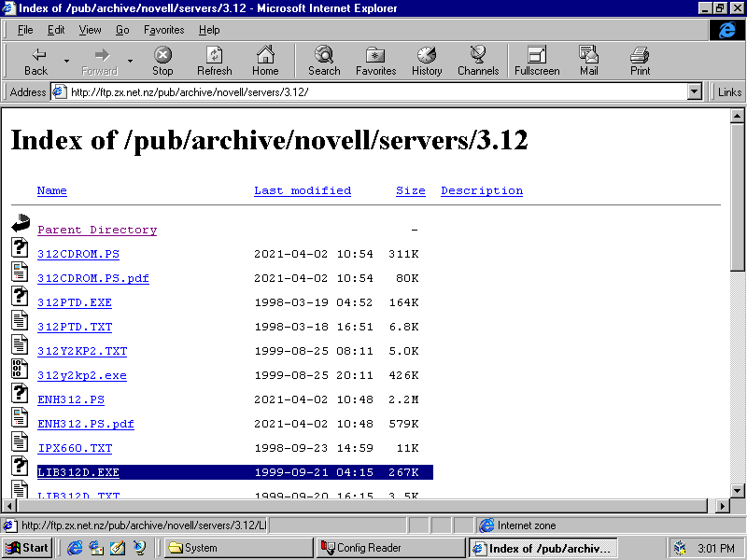Click the Links bar label
This screenshot has height=560, width=747.
tap(729, 91)
